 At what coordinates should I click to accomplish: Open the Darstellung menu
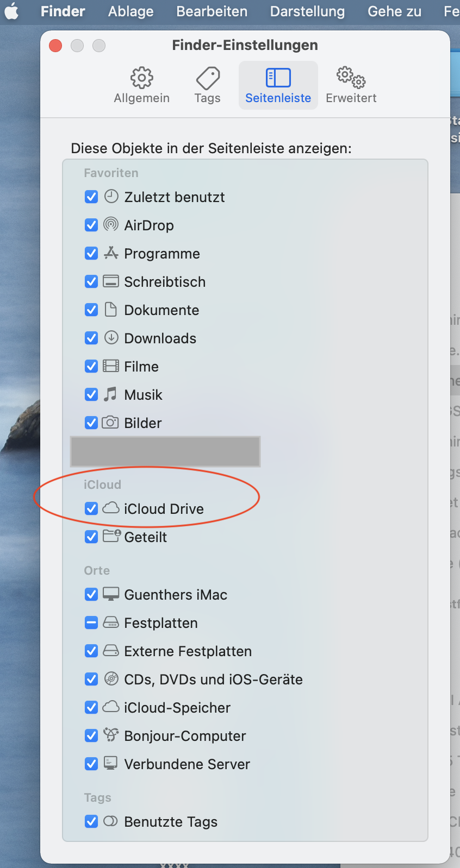coord(307,11)
